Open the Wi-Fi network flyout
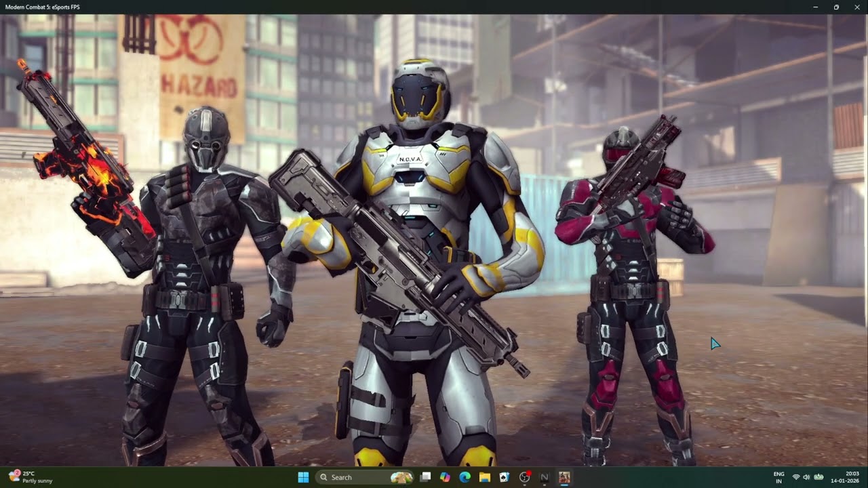This screenshot has width=868, height=488. tap(796, 477)
